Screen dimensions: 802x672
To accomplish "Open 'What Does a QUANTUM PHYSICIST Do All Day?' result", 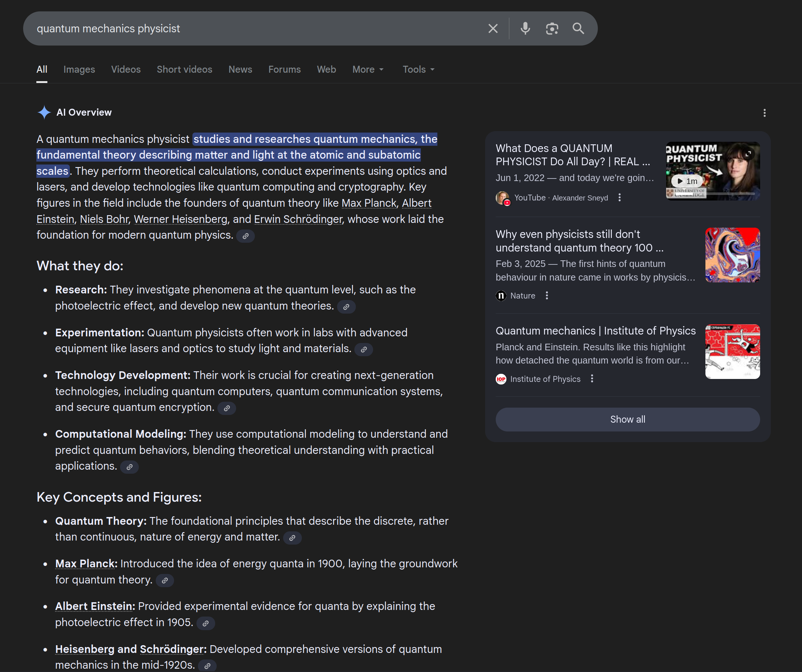I will (573, 155).
